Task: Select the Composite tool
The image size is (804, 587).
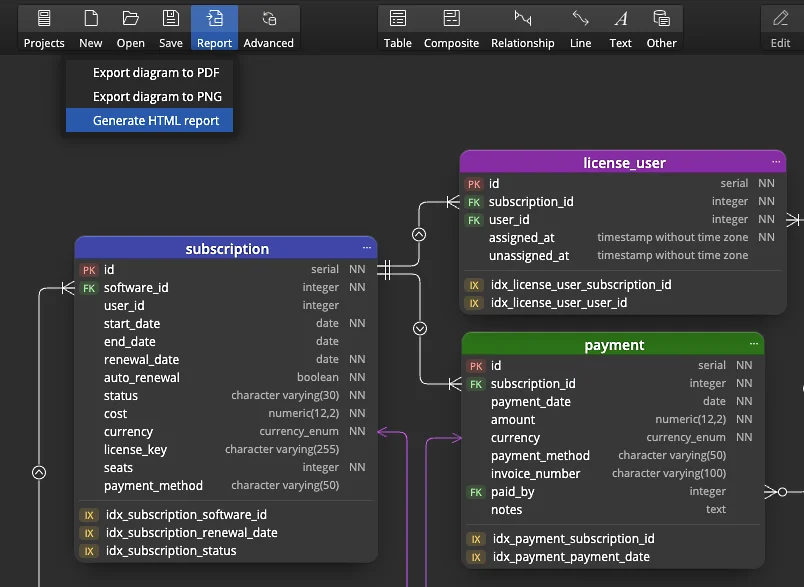Action: 451,28
